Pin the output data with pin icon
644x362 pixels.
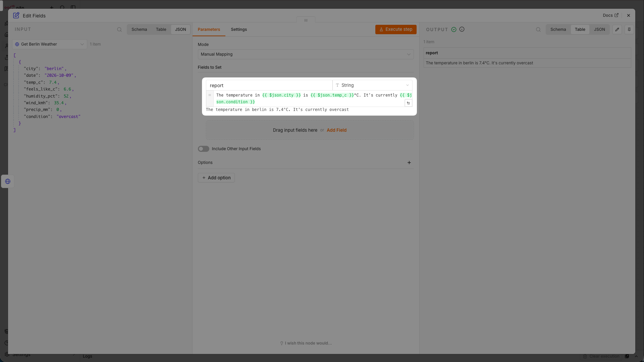tap(629, 29)
